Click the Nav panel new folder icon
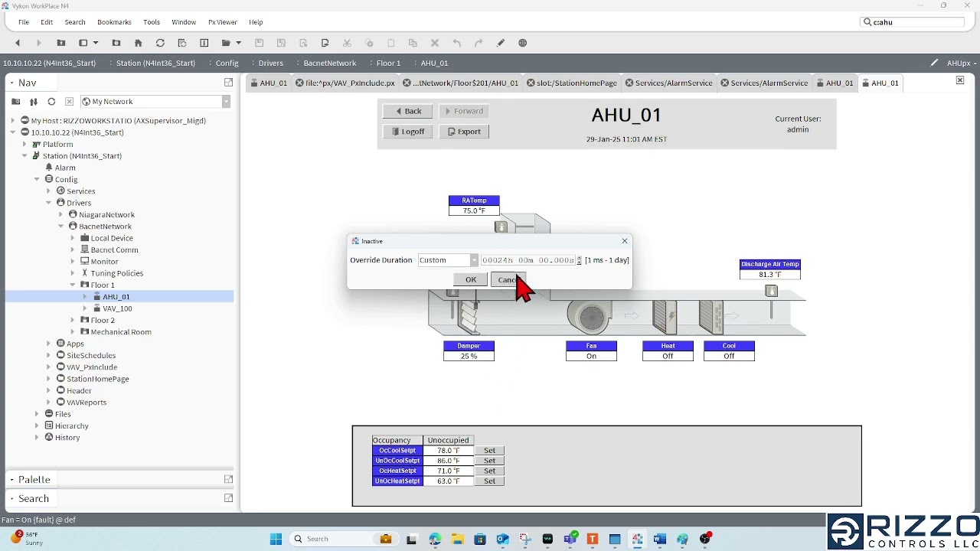Viewport: 980px width, 551px height. [x=16, y=101]
